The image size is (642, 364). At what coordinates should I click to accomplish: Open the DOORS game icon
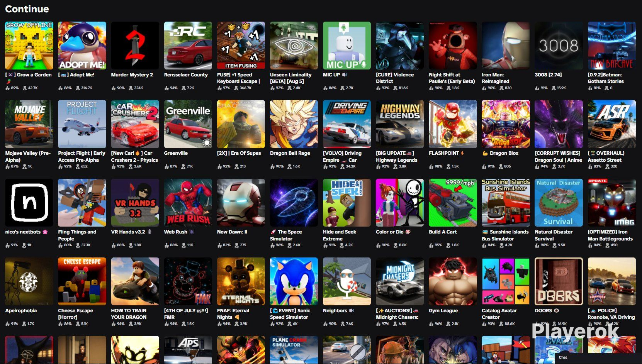pos(559,281)
